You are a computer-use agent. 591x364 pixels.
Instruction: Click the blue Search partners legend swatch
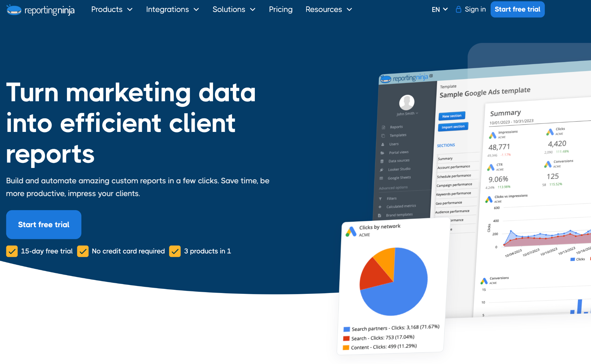pyautogui.click(x=347, y=329)
